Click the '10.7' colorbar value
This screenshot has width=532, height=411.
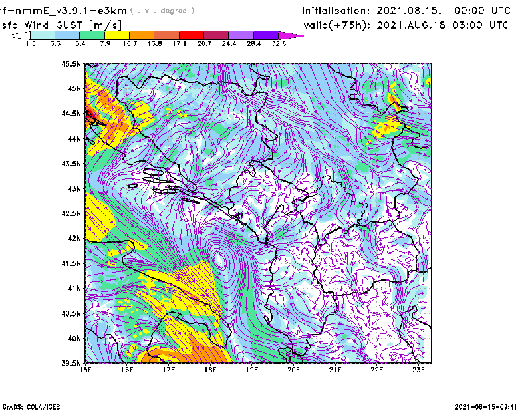[130, 43]
